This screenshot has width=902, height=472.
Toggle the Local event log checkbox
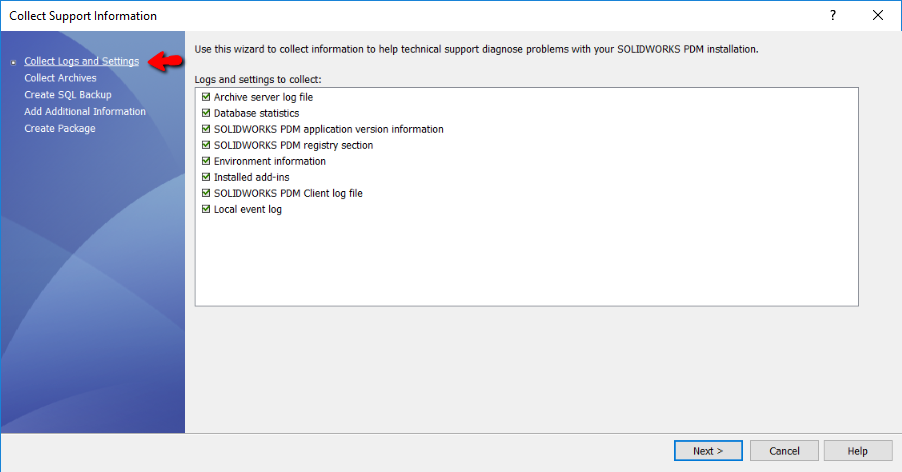pos(206,209)
